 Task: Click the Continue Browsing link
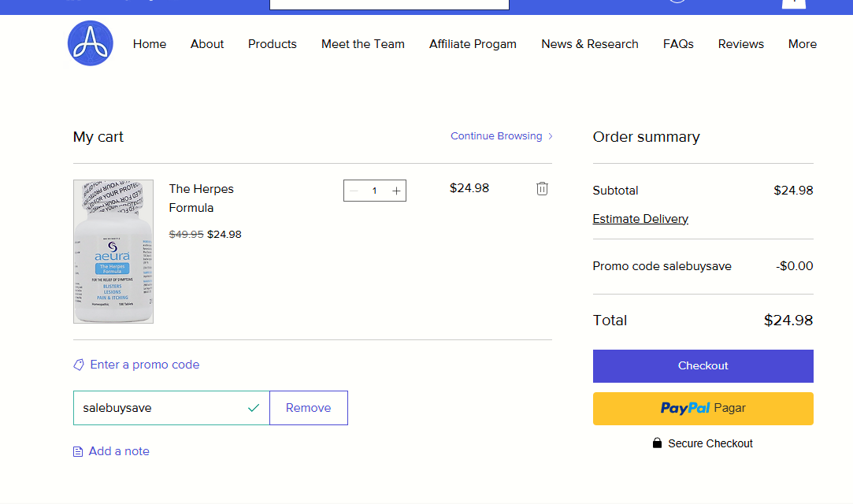[x=496, y=136]
